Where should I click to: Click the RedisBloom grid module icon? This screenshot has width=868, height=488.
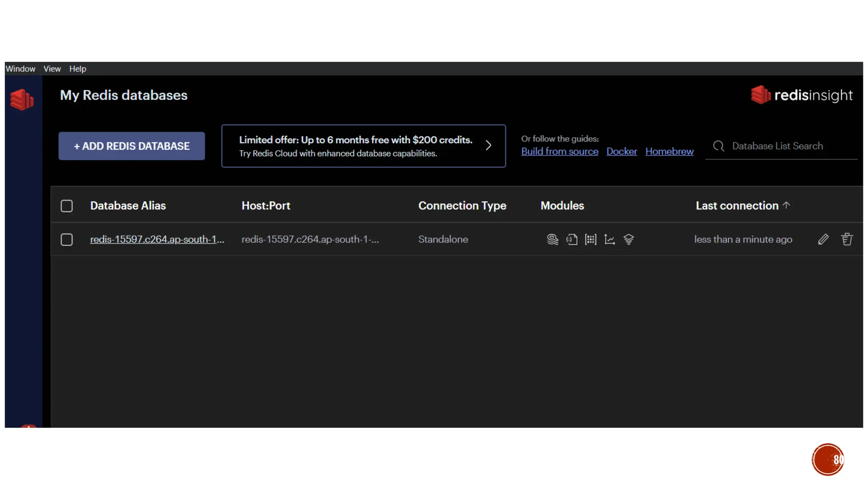point(590,239)
